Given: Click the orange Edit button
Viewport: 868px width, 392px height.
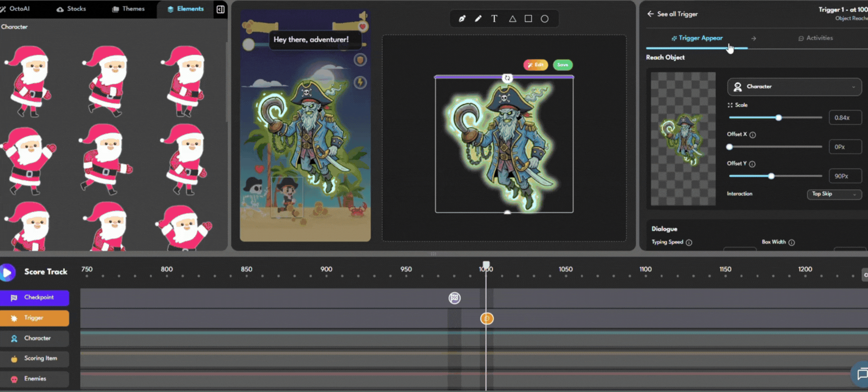Looking at the screenshot, I should click(x=536, y=65).
